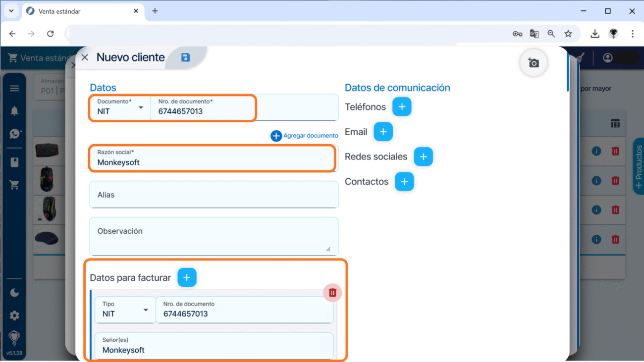
Task: Add a new Teléfonos entry
Action: [402, 107]
